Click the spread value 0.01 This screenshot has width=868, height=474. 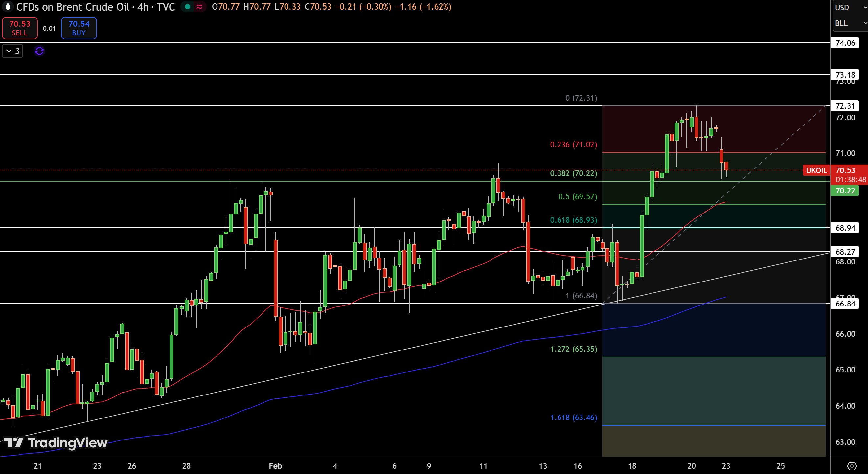point(49,28)
